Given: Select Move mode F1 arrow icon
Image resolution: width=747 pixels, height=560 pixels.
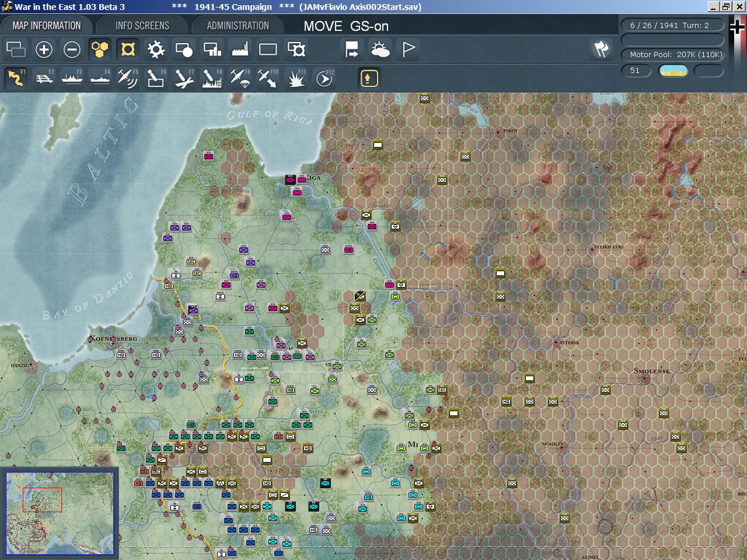Looking at the screenshot, I should pyautogui.click(x=16, y=78).
